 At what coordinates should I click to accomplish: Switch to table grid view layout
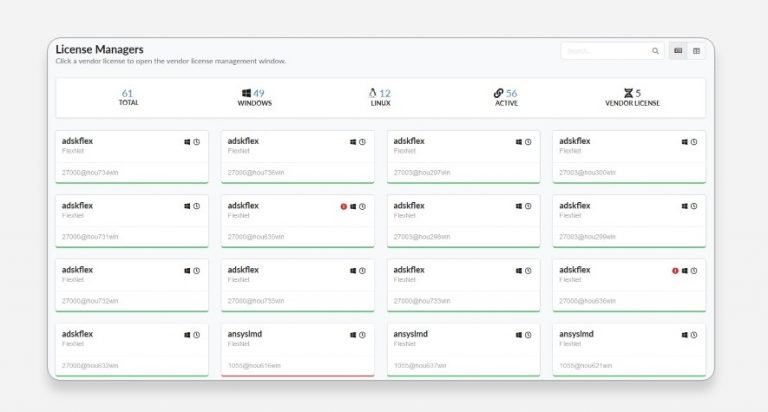click(696, 51)
